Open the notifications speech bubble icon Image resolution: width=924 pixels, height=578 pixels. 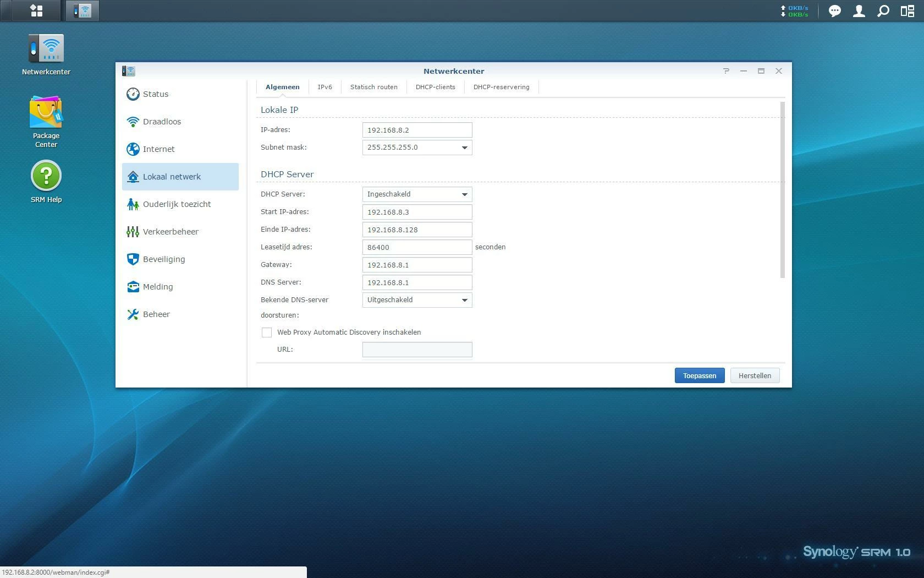coord(834,11)
